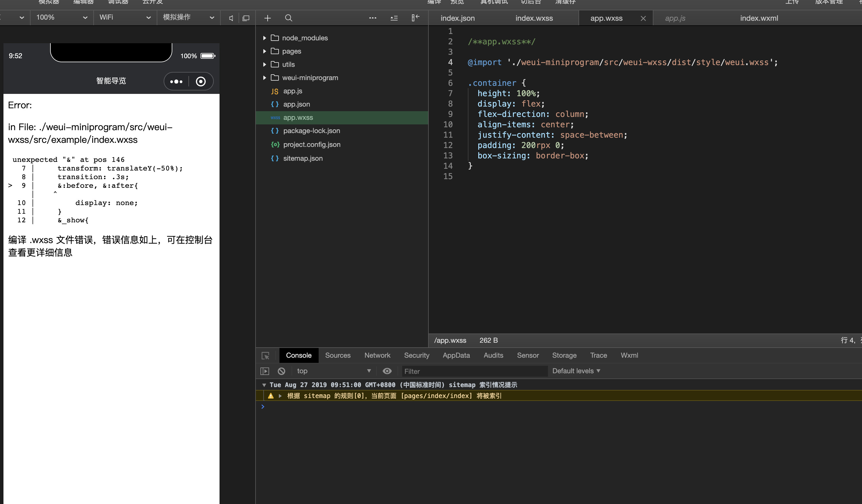Switch to index.json editor tab
Image resolution: width=862 pixels, height=504 pixels.
point(457,18)
